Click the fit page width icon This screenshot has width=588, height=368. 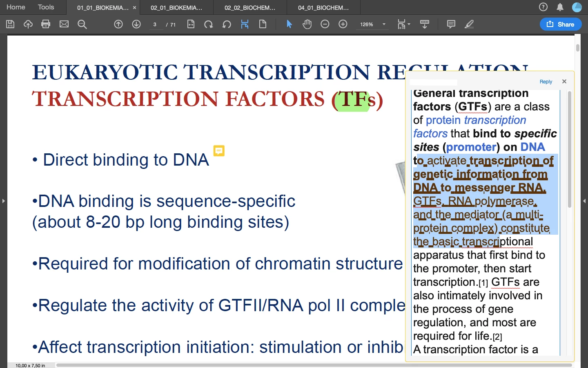(x=191, y=24)
